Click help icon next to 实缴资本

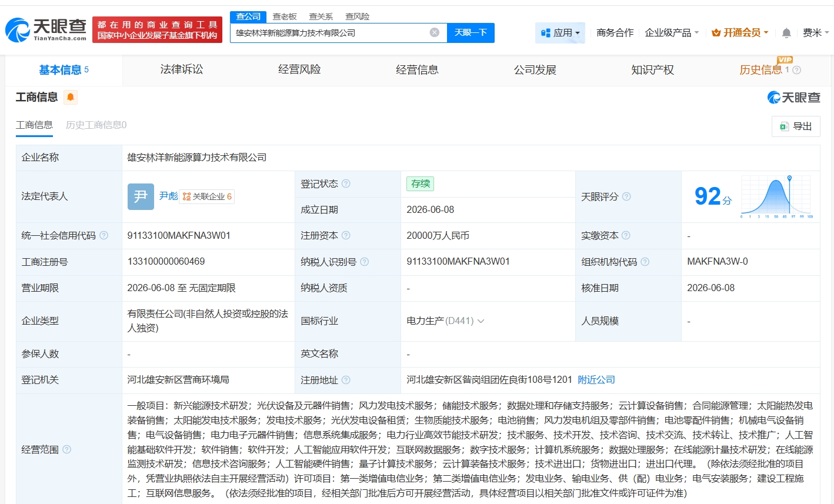click(626, 235)
